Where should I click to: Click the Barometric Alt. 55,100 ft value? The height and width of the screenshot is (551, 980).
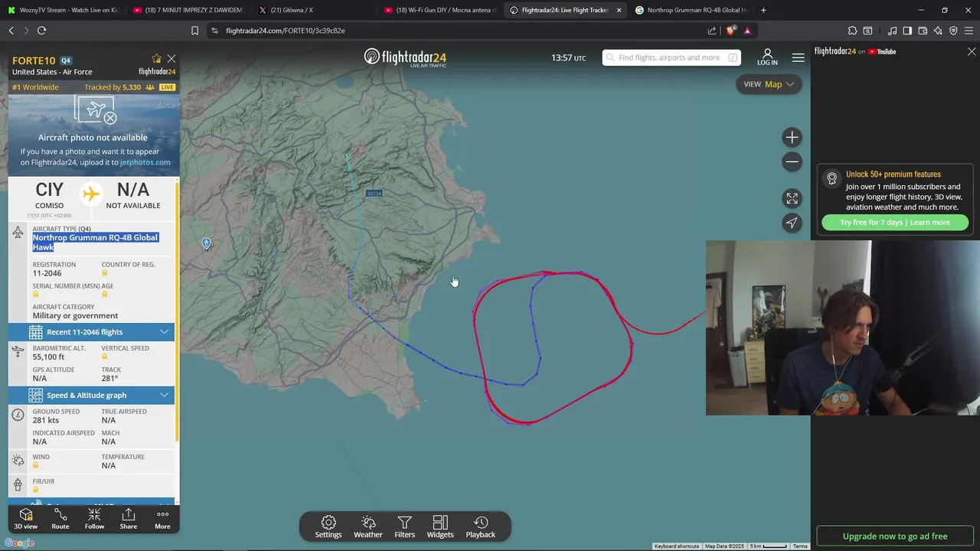pos(48,357)
